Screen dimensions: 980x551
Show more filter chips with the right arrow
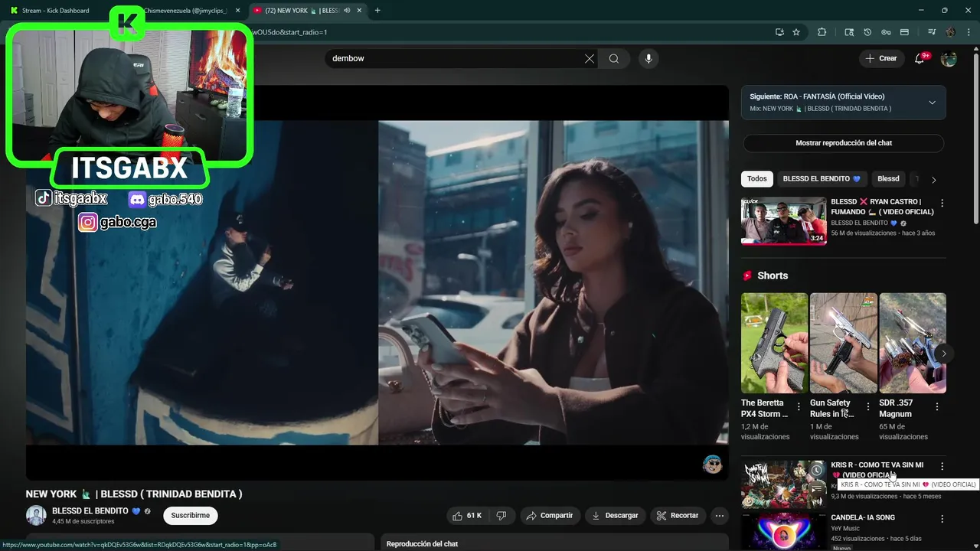point(933,180)
